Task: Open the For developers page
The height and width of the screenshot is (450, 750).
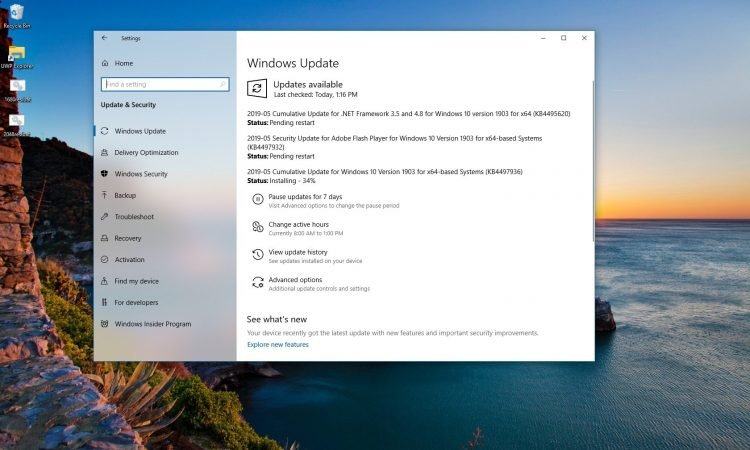Action: [x=136, y=303]
